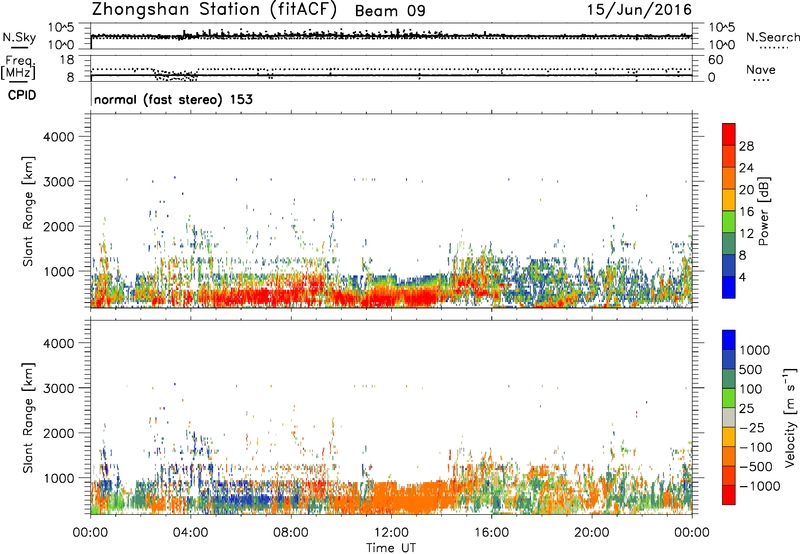The width and height of the screenshot is (800, 554).
Task: Click the 16 tick on the power colorbar
Action: click(x=746, y=212)
